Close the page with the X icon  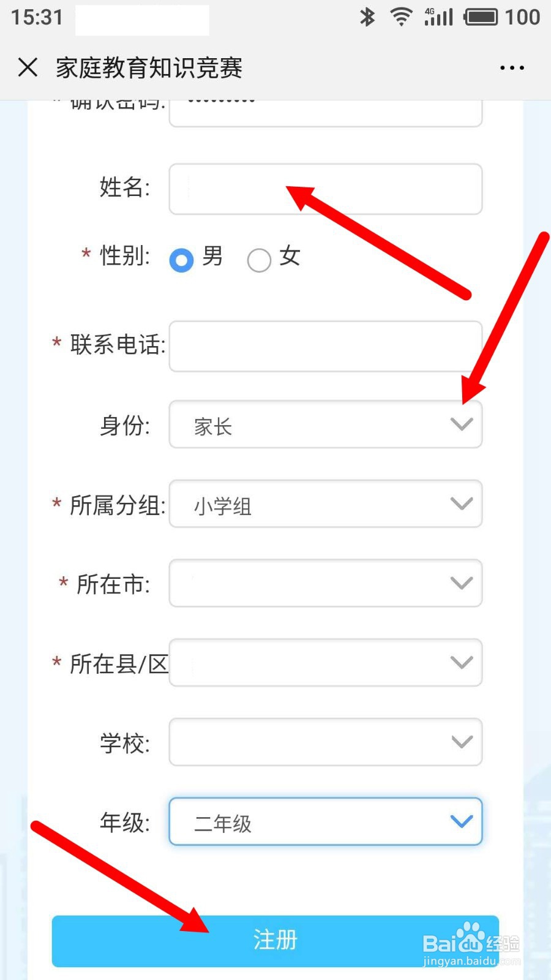point(28,67)
